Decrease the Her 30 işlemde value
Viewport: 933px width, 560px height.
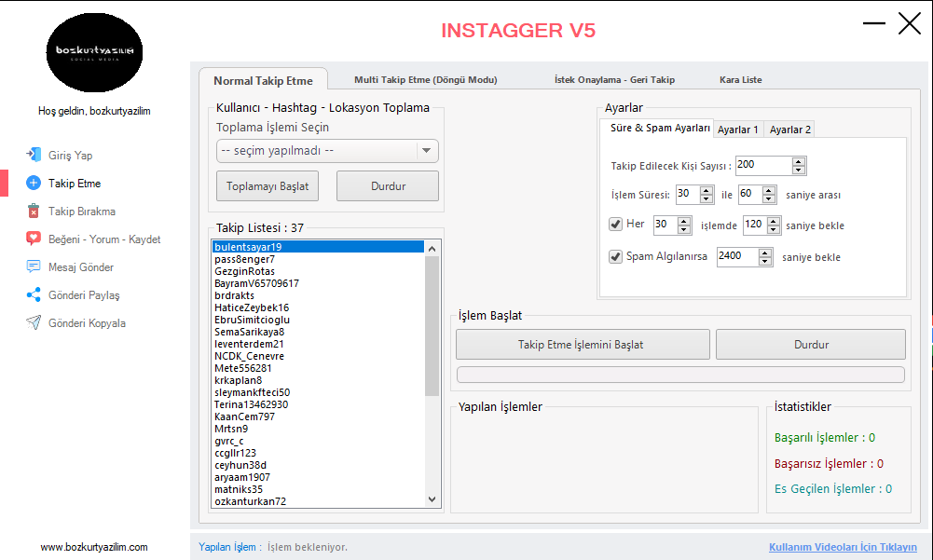tap(684, 229)
